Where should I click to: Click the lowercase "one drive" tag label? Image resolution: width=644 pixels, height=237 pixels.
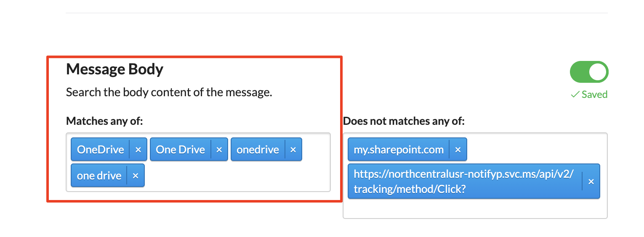pyautogui.click(x=99, y=176)
